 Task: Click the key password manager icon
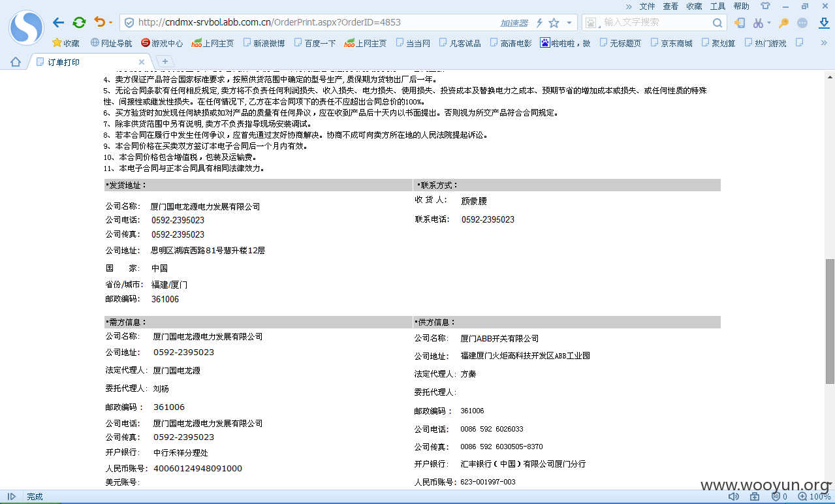click(x=784, y=23)
